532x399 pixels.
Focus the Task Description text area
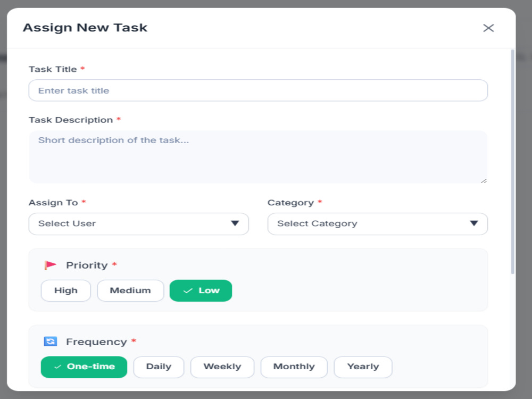[258, 157]
